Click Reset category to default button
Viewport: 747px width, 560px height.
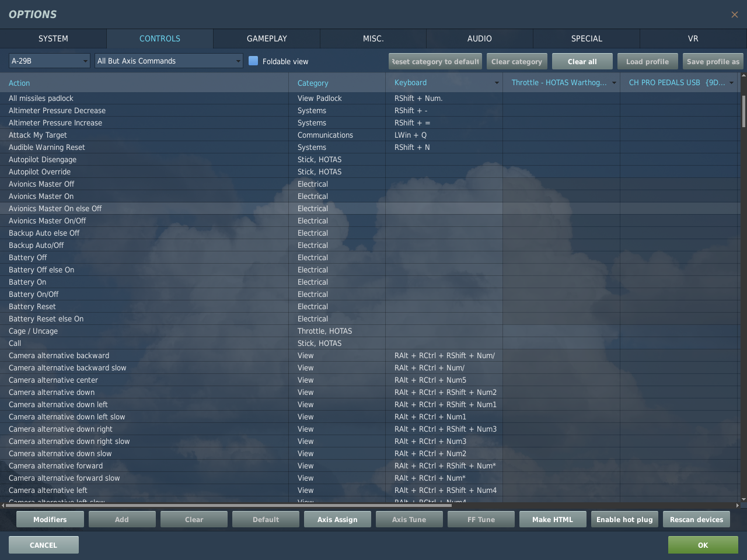click(x=435, y=61)
